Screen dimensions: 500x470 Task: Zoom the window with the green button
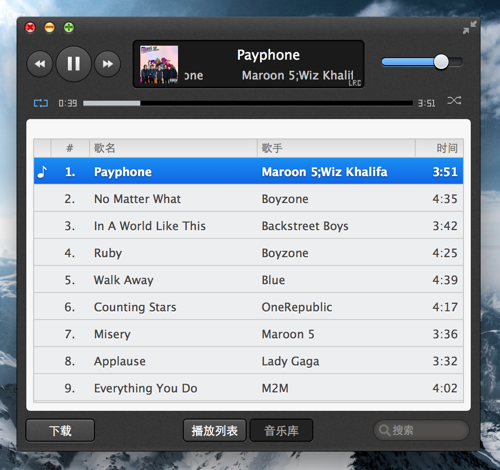tap(69, 27)
